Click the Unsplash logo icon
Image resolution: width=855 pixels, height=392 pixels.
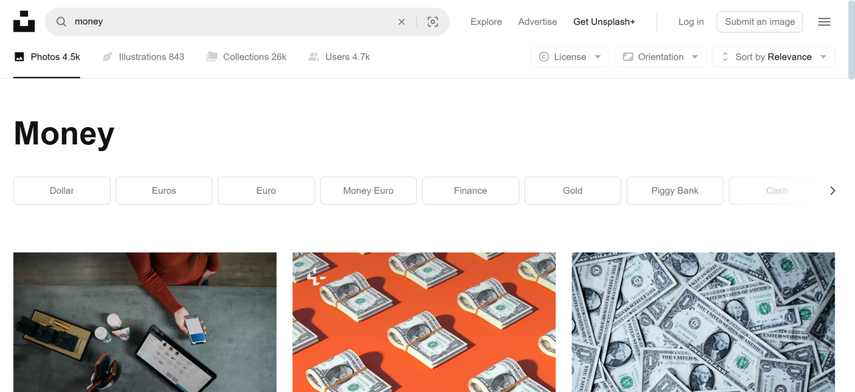(x=24, y=21)
